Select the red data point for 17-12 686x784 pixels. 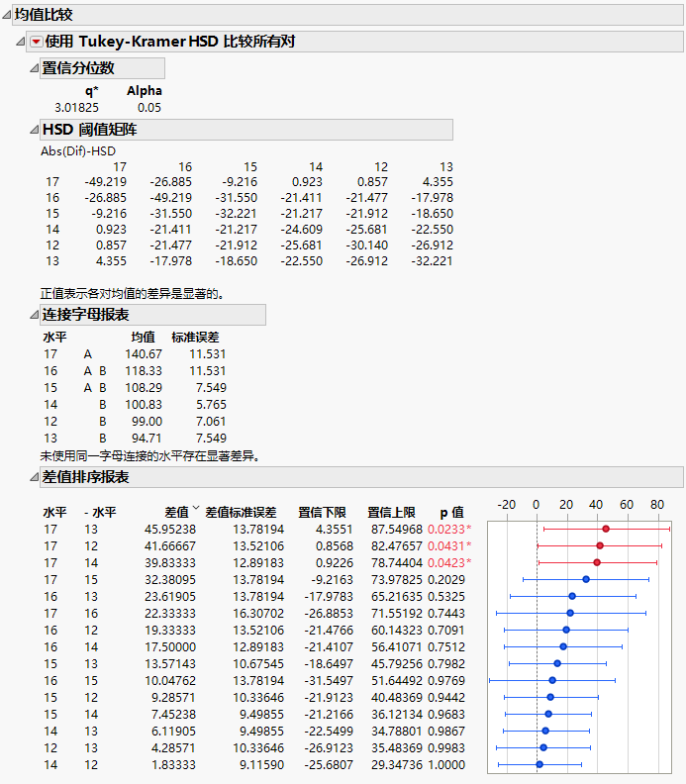tap(600, 545)
